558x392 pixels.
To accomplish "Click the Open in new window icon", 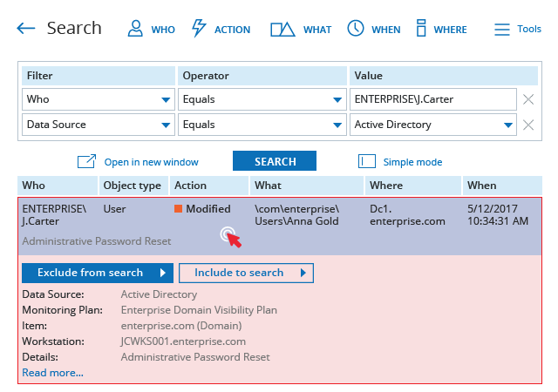I will 87,161.
